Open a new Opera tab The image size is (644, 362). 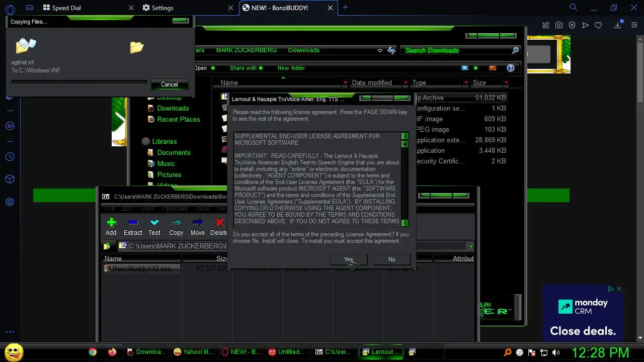point(345,8)
